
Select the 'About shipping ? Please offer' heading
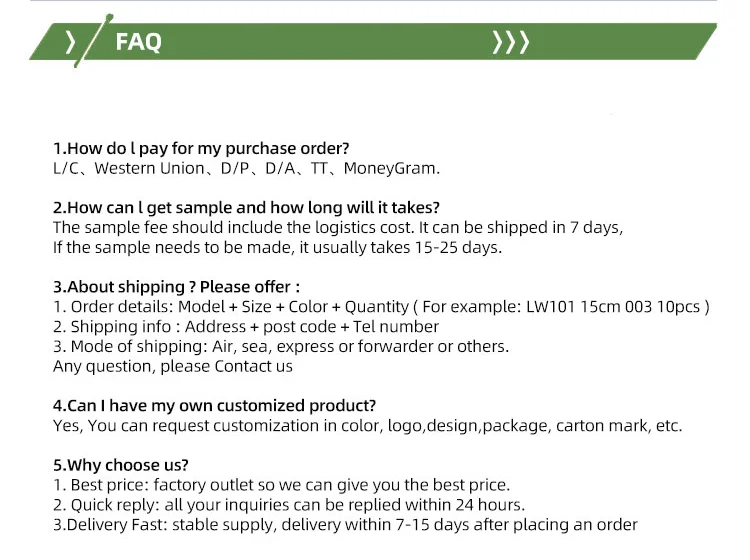tap(176, 287)
